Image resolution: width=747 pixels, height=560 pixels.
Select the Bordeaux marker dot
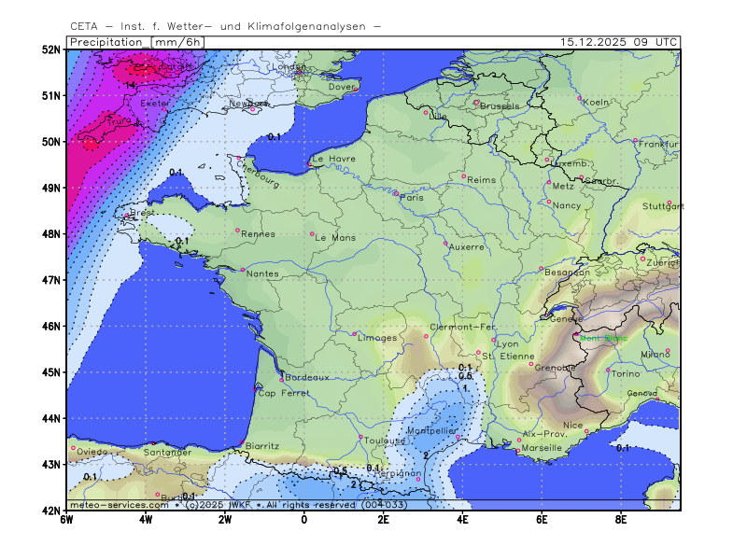281,380
